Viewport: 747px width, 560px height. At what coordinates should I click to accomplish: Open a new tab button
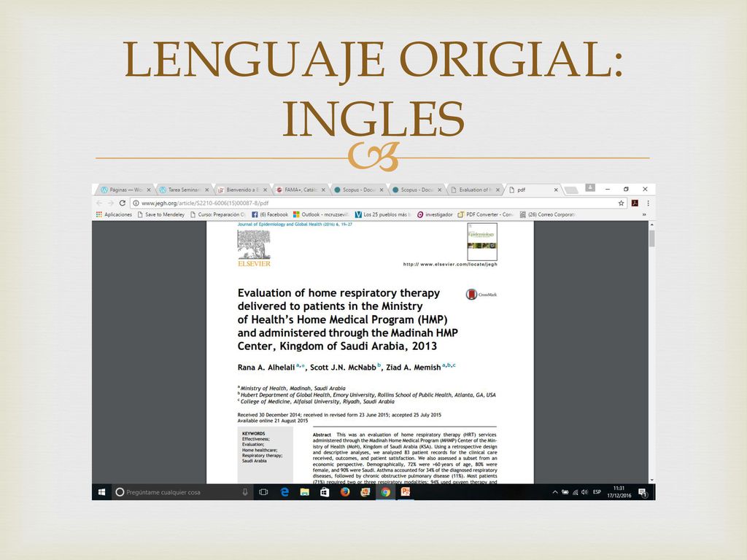click(570, 190)
